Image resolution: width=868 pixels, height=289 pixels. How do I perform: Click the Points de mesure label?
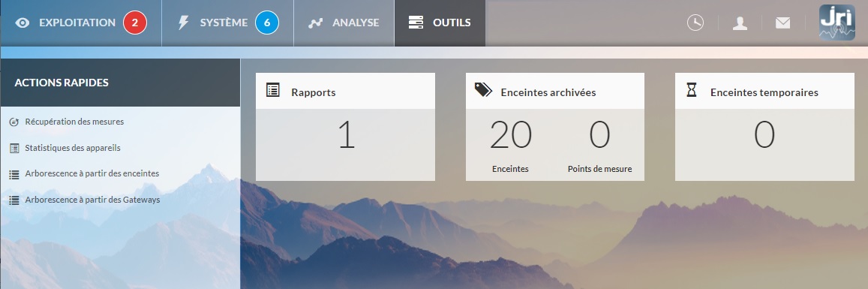[599, 169]
